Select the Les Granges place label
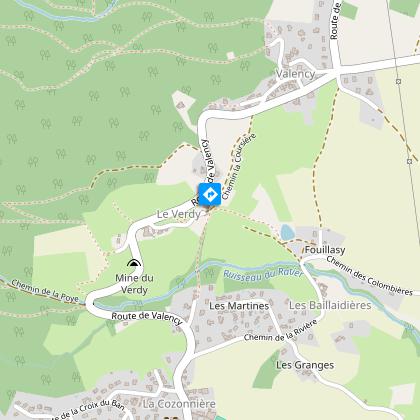Screen dimensions: 420x420 [x=305, y=365]
